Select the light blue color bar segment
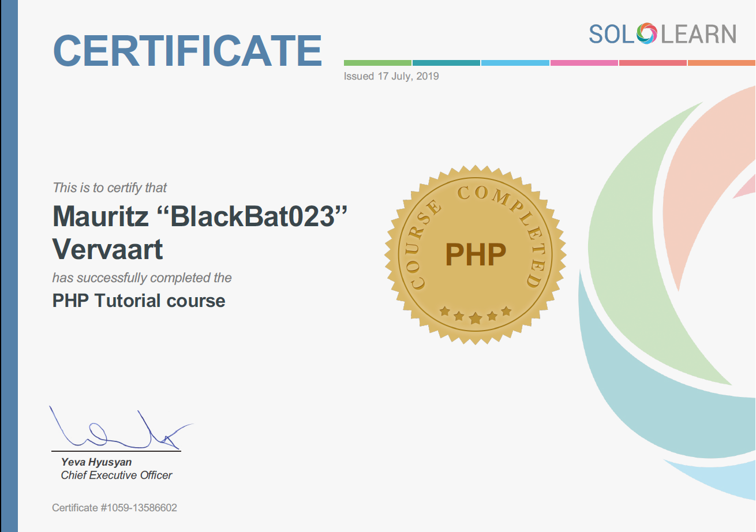 pos(515,62)
